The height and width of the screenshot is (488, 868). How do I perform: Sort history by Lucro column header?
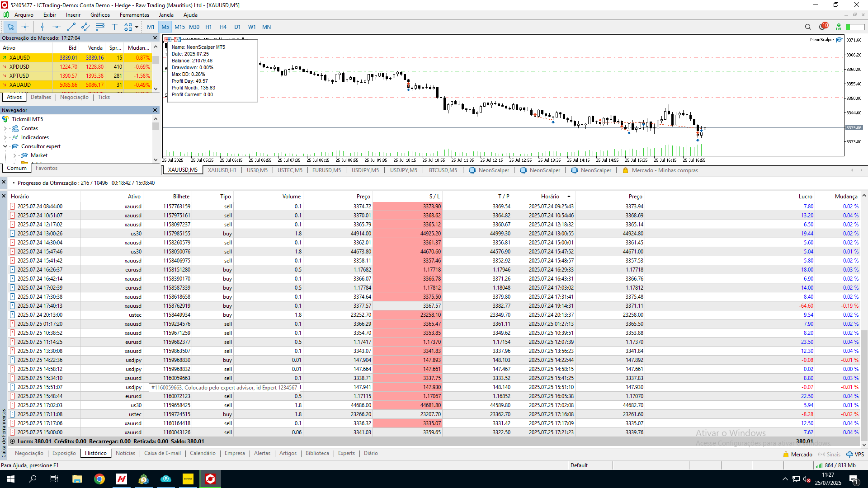pos(805,197)
